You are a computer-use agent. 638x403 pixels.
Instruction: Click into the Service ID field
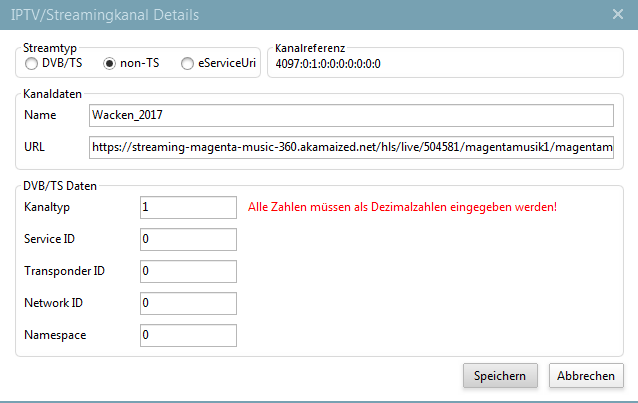[189, 240]
